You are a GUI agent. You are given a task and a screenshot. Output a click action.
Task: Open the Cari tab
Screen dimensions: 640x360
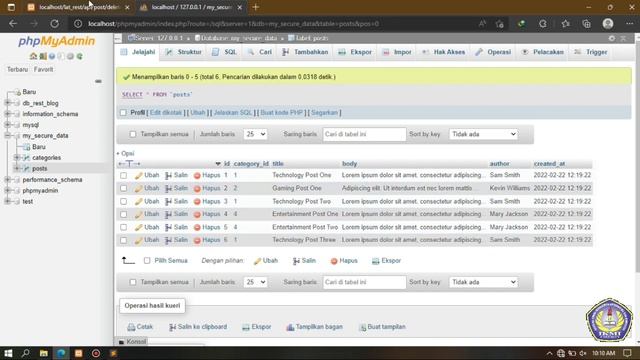click(260, 52)
